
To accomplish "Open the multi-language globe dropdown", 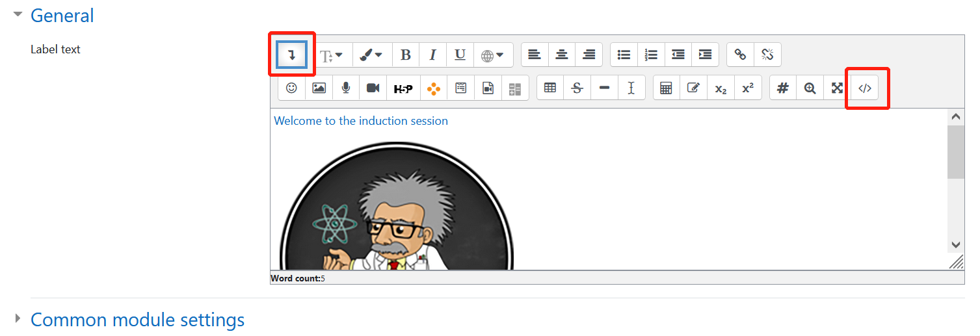I will coord(493,55).
